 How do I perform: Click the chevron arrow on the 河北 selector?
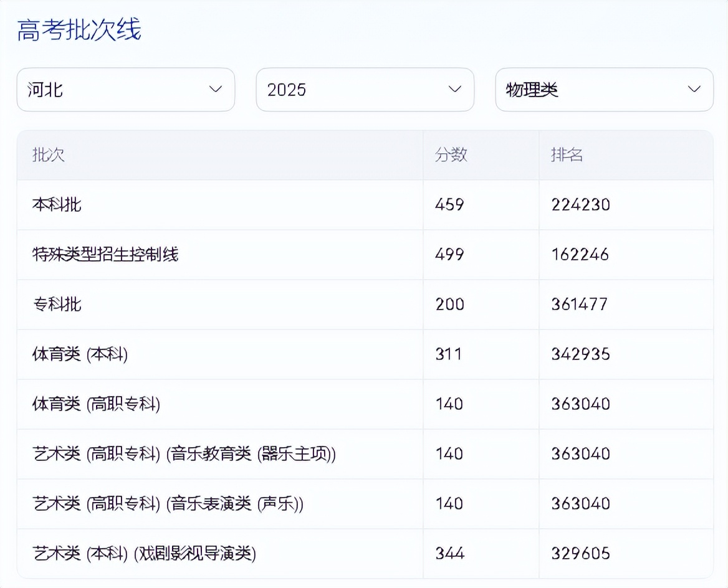215,90
